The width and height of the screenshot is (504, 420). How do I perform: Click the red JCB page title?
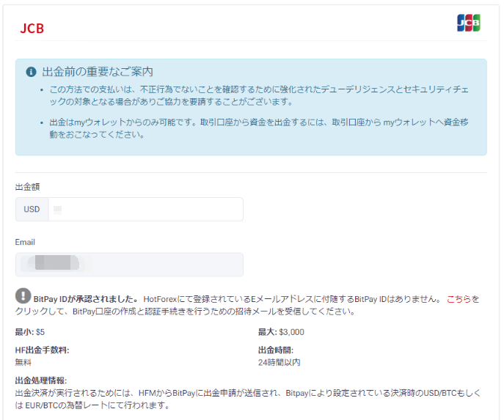32,29
